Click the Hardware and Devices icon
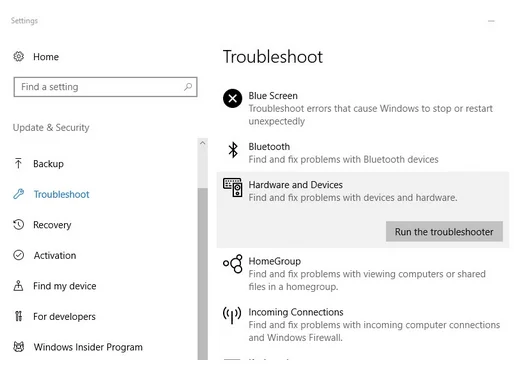The height and width of the screenshot is (366, 514). (x=233, y=187)
